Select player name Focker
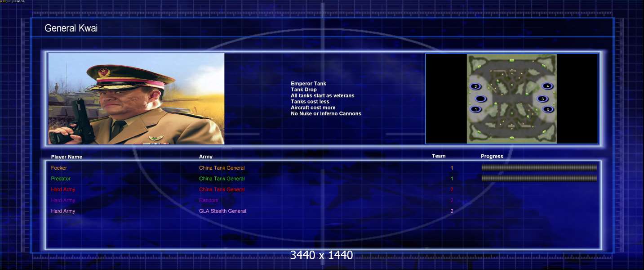 coord(59,168)
